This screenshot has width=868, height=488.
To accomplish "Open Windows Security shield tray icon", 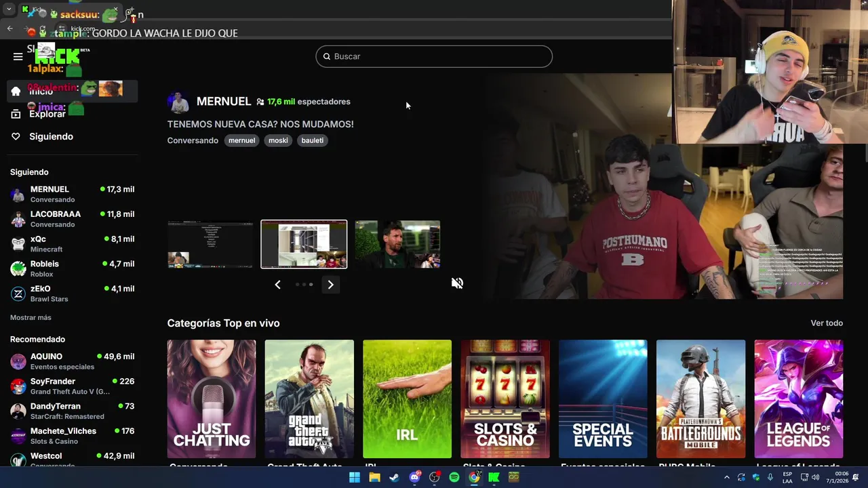I will pos(756,477).
